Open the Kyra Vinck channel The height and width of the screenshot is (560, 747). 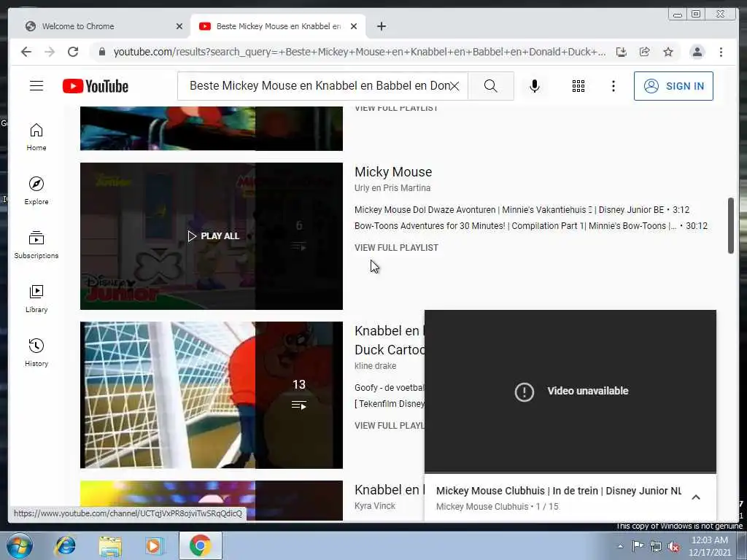coord(375,506)
